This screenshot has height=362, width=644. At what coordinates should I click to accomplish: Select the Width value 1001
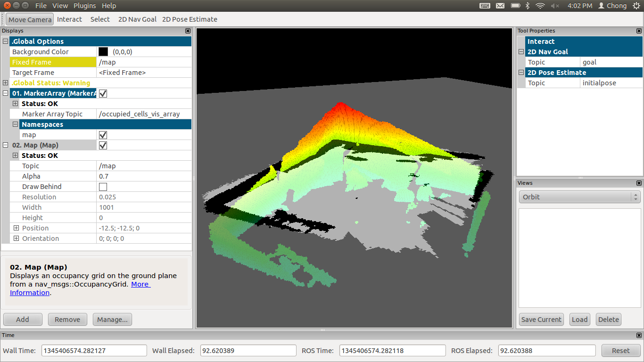[x=144, y=207]
